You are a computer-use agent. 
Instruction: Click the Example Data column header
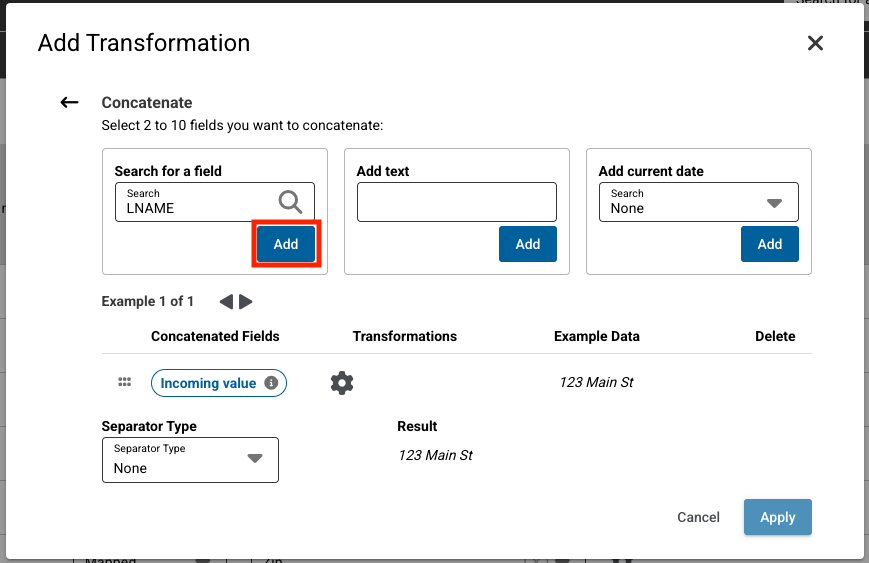(x=597, y=336)
